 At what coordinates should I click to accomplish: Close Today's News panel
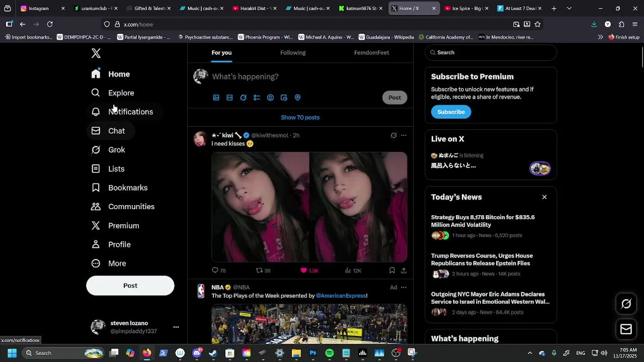click(544, 197)
